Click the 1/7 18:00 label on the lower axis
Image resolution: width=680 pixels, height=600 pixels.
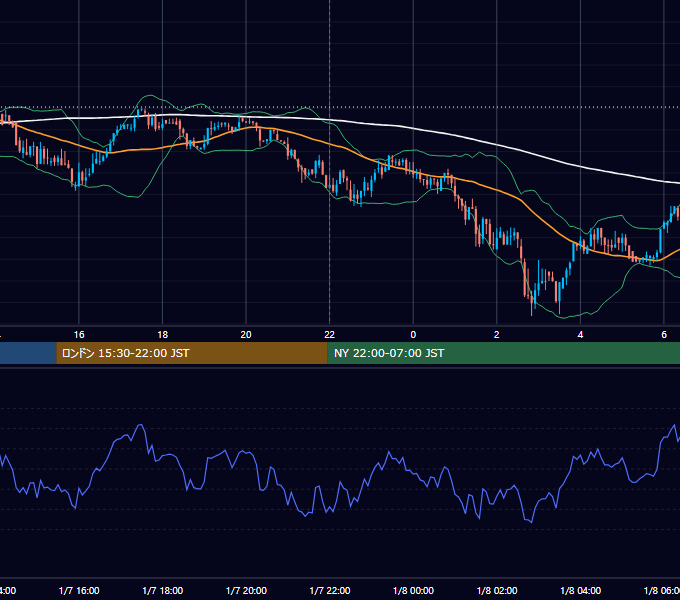tap(163, 591)
